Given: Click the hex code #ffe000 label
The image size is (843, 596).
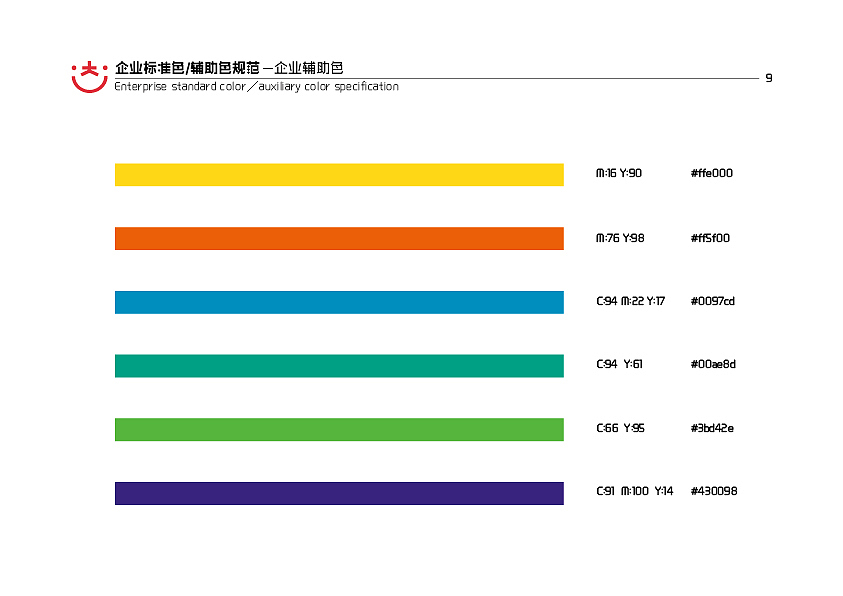Looking at the screenshot, I should (x=711, y=173).
